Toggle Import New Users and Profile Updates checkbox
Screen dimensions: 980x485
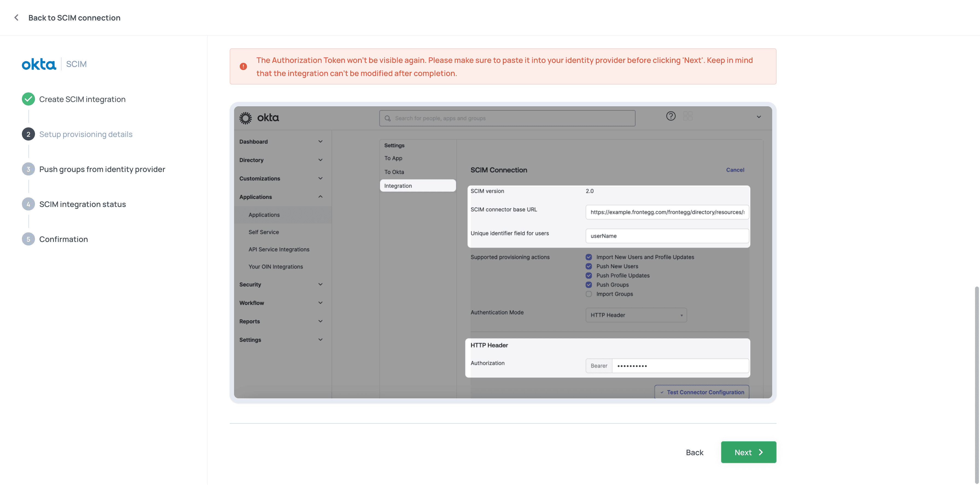588,257
